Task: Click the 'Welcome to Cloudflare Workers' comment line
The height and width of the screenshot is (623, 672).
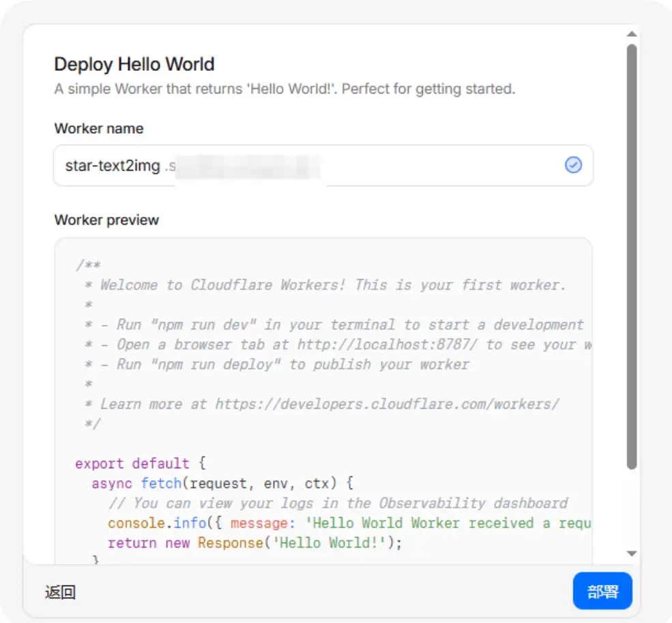Action: point(325,285)
